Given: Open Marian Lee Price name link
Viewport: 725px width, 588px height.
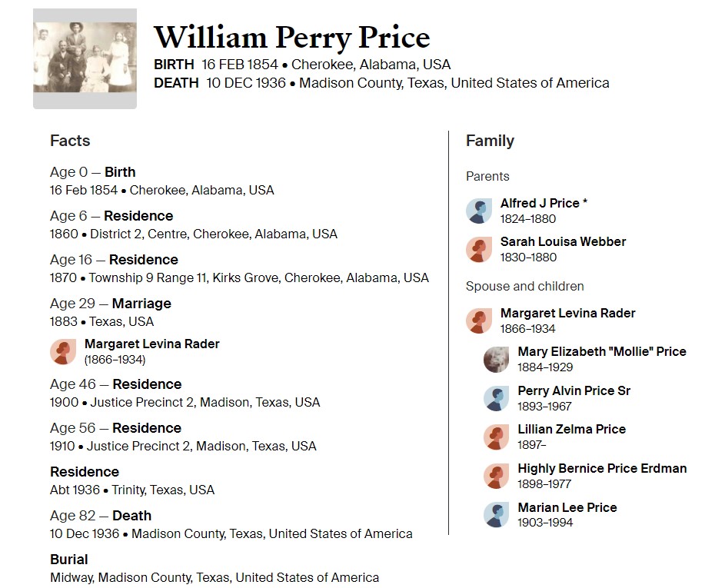Looking at the screenshot, I should (x=567, y=507).
